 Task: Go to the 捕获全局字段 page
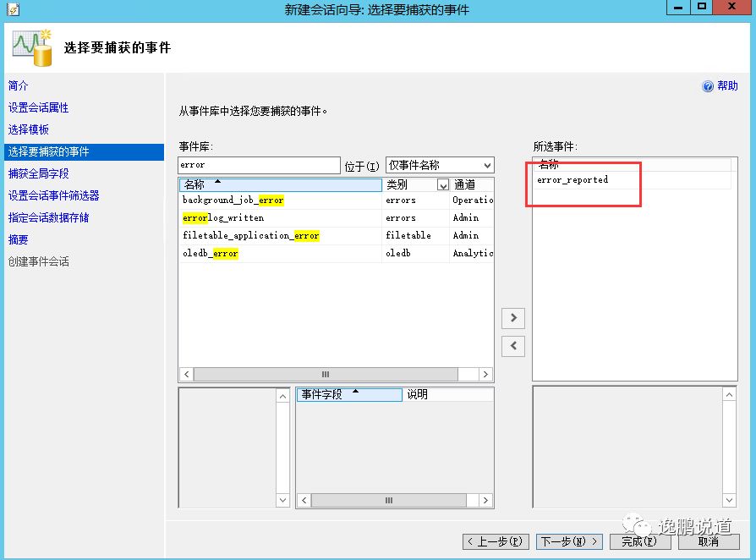[39, 173]
